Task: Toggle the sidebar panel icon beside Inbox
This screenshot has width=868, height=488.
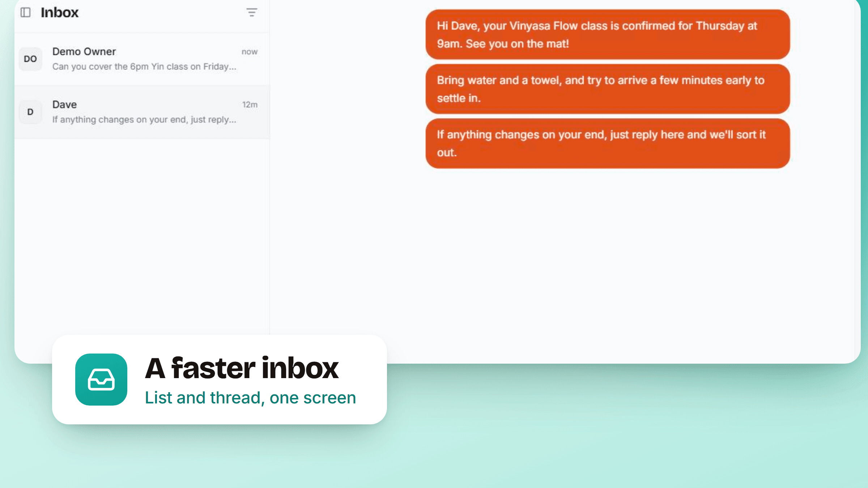Action: point(25,12)
